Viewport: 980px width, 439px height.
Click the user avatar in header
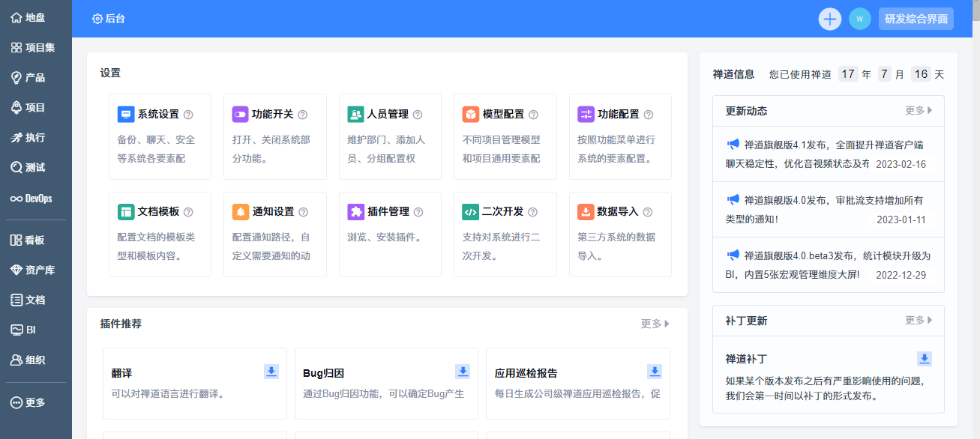tap(860, 19)
